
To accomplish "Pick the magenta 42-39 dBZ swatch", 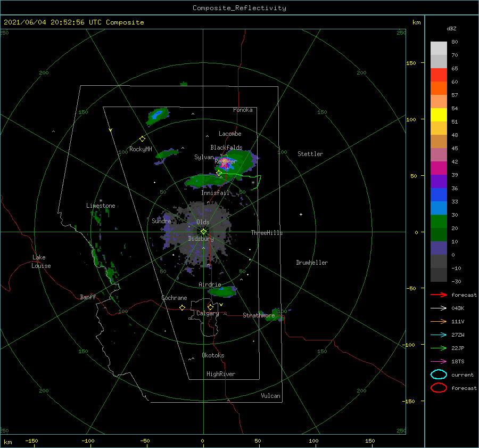I will pyautogui.click(x=439, y=168).
